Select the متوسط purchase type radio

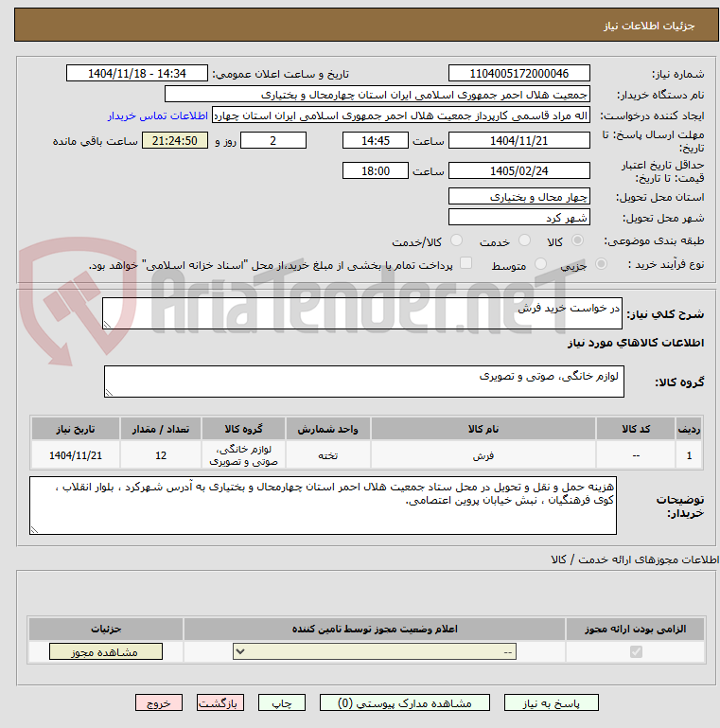(x=540, y=264)
